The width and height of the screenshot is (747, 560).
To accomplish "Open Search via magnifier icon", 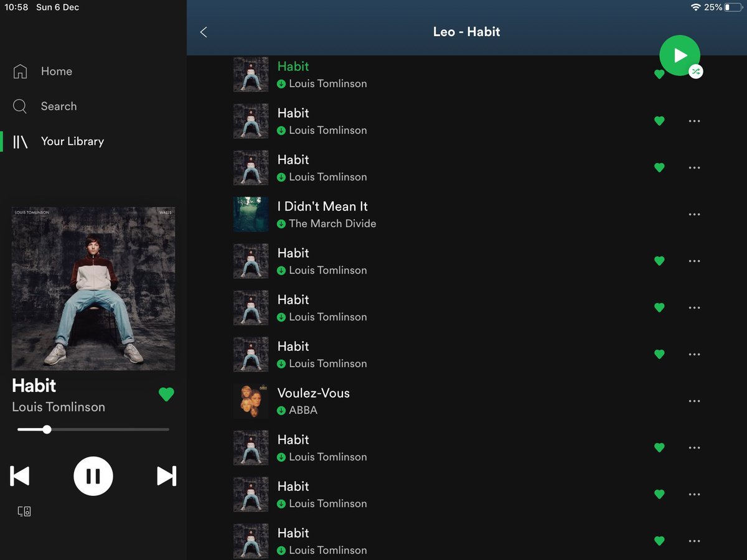I will [x=20, y=106].
